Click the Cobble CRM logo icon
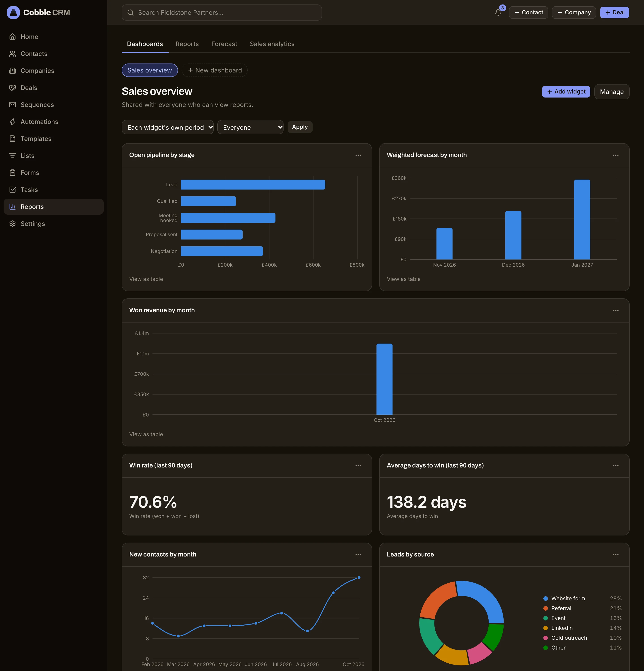This screenshot has width=644, height=671. 13,13
